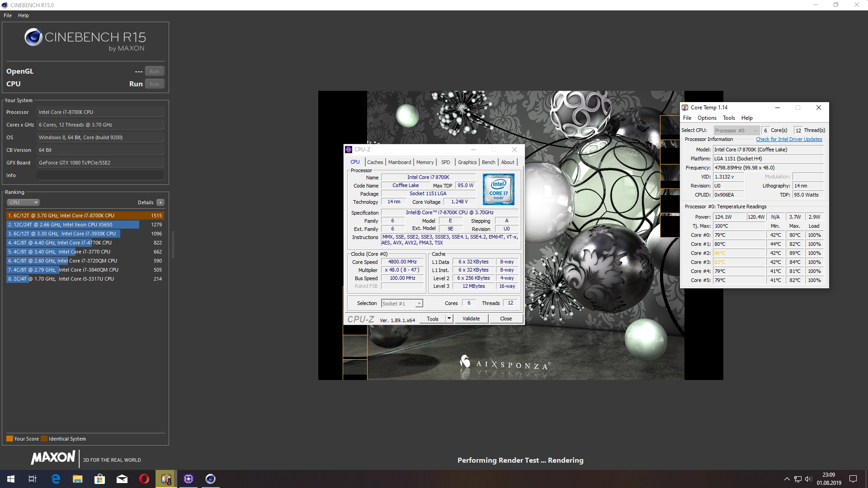
Task: Switch to the Mainboard tab in CPU-Z
Action: point(400,162)
